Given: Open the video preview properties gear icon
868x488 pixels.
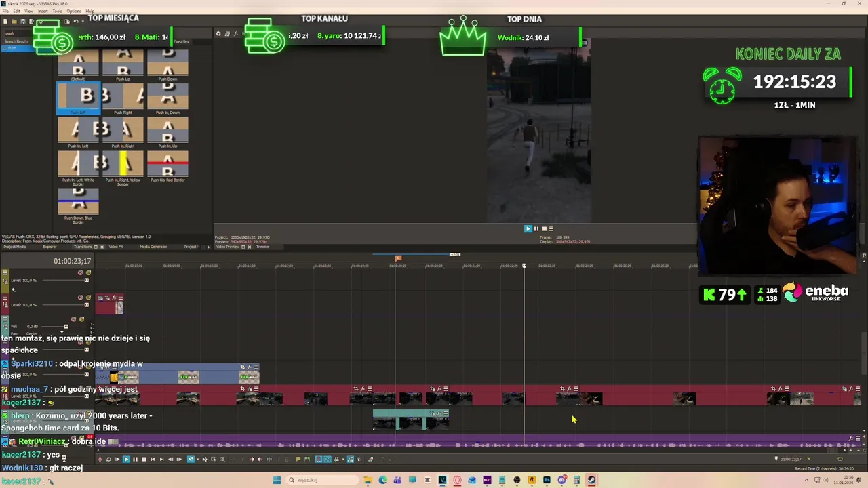Looking at the screenshot, I should pos(218,33).
